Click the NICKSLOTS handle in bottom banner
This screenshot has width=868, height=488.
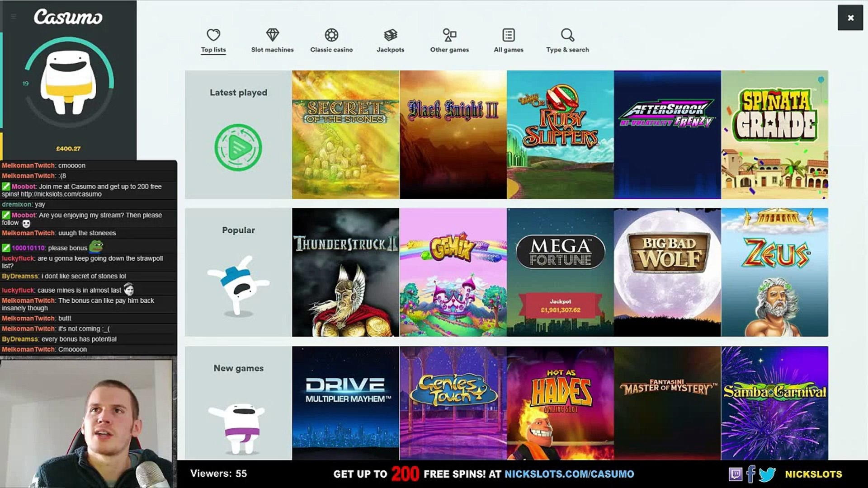[813, 474]
